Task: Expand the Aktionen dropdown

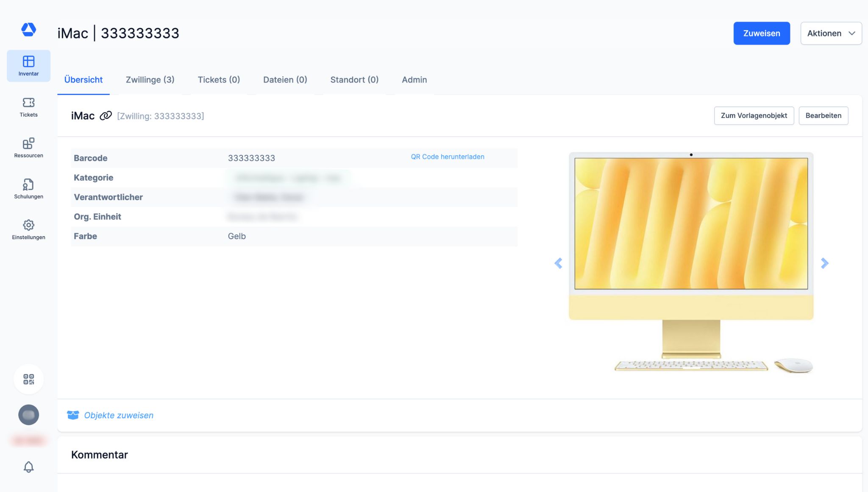Action: 831,33
